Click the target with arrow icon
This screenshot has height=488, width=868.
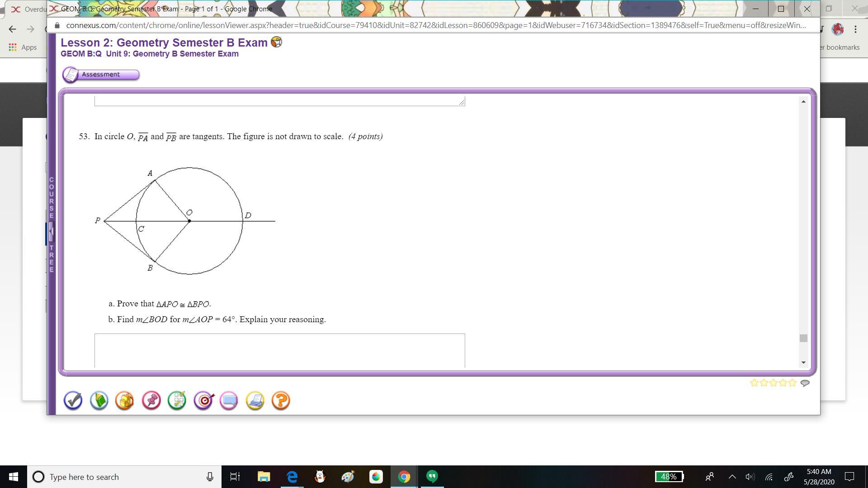click(203, 400)
